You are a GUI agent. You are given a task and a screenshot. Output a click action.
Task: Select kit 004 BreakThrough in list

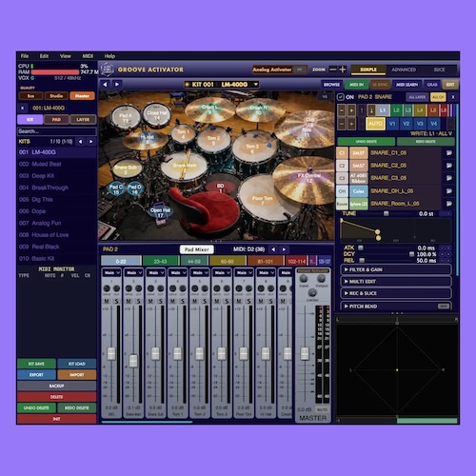[57, 188]
